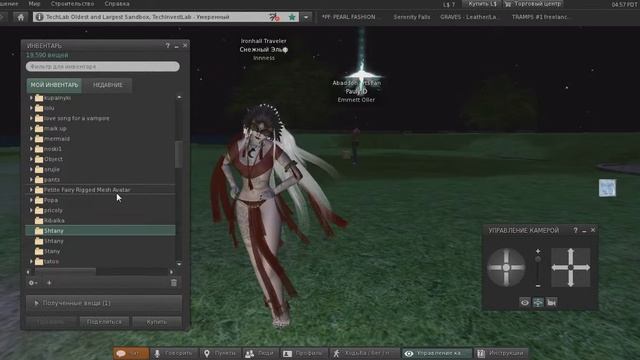Expand the Object folder

[31, 159]
